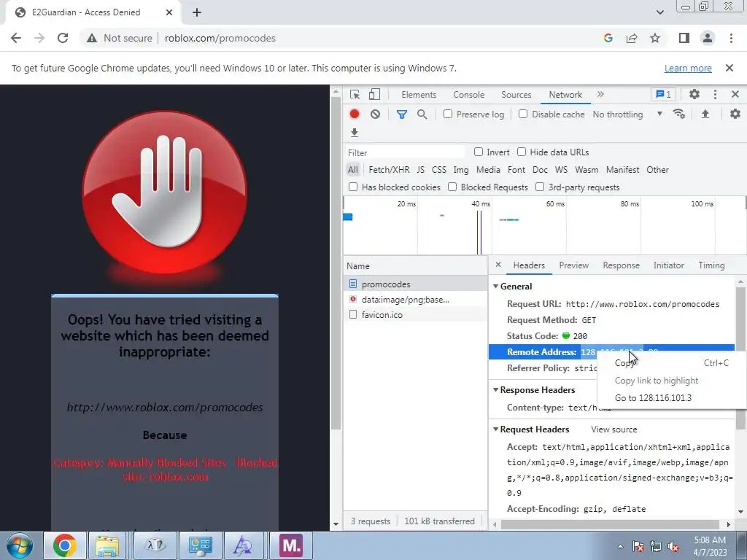Filter requests by Fetch/XHR type
The height and width of the screenshot is (560, 747).
click(x=389, y=170)
